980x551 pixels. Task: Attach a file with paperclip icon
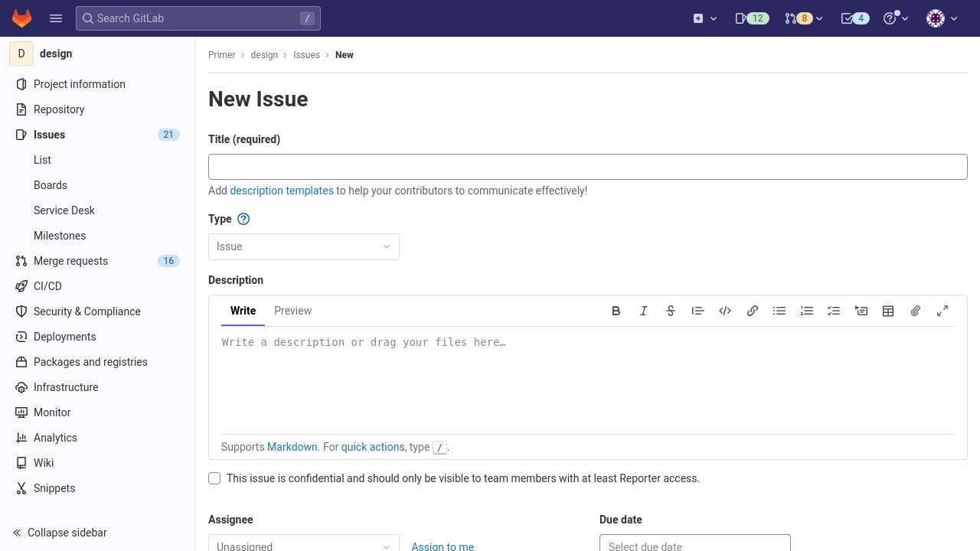pyautogui.click(x=916, y=311)
